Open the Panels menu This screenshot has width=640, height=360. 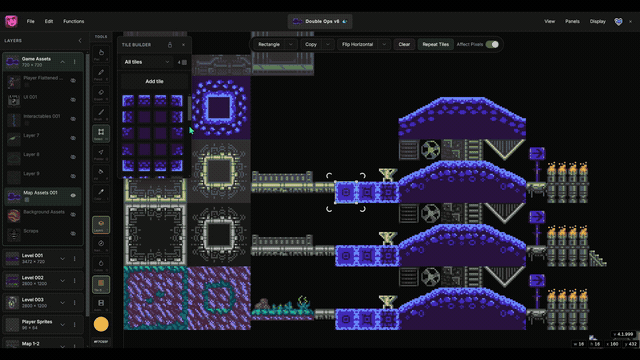coord(572,21)
